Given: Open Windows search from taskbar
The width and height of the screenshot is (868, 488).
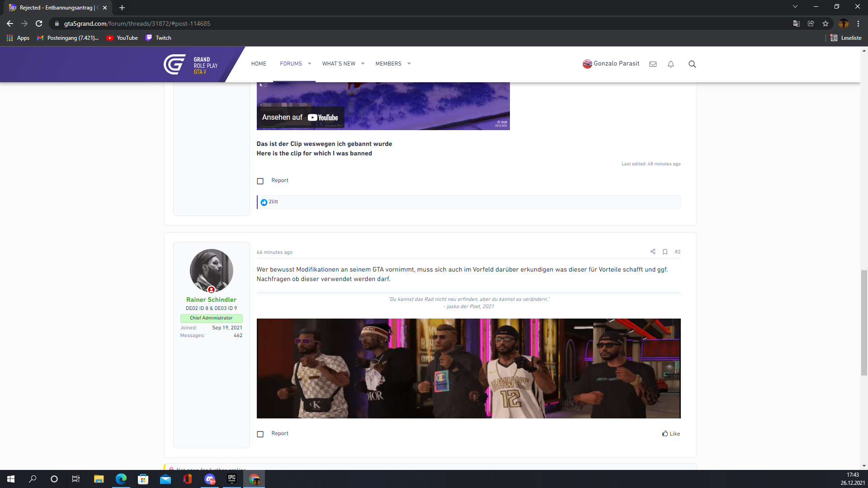Looking at the screenshot, I should point(33,479).
